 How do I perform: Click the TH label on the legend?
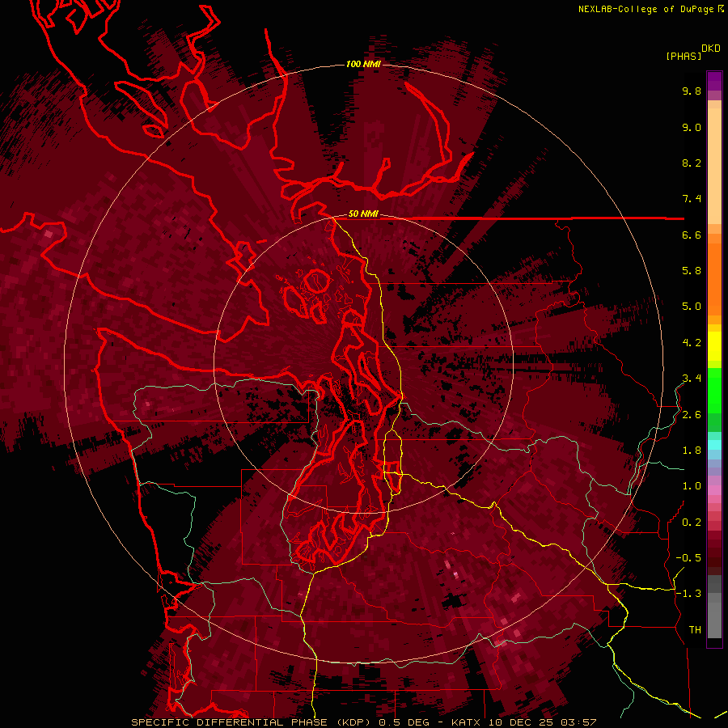point(695,630)
